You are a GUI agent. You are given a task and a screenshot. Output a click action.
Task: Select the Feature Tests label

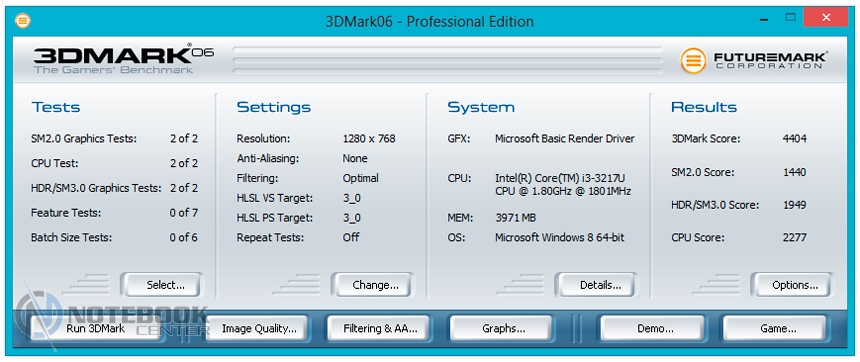[x=66, y=213]
